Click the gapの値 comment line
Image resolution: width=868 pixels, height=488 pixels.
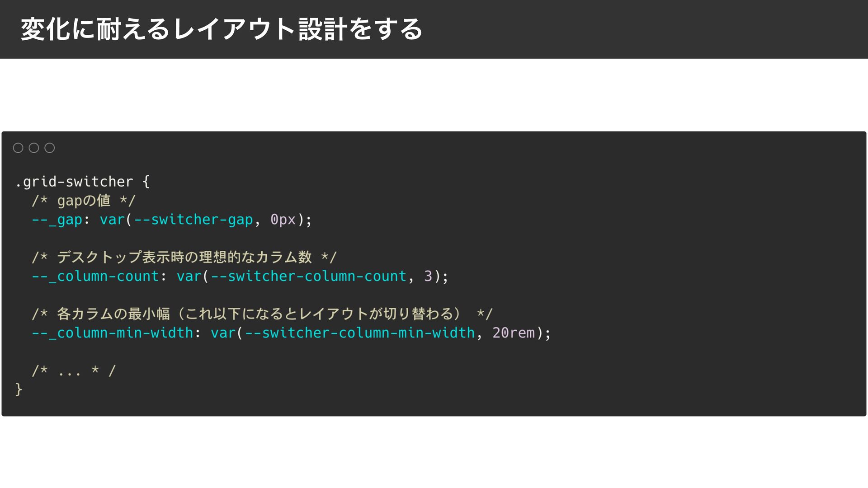pyautogui.click(x=84, y=201)
